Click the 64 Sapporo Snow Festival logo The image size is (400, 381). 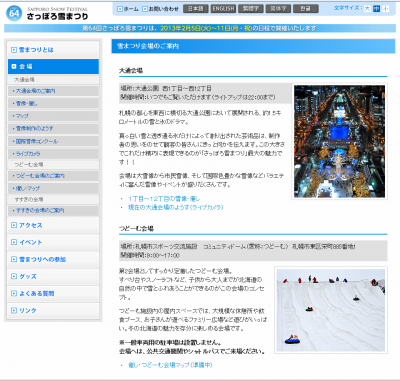click(x=47, y=13)
